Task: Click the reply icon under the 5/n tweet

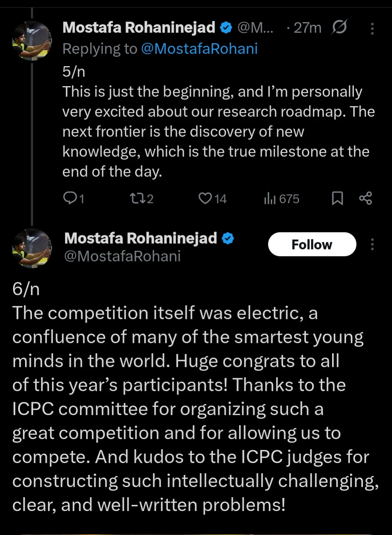Action: coord(70,198)
